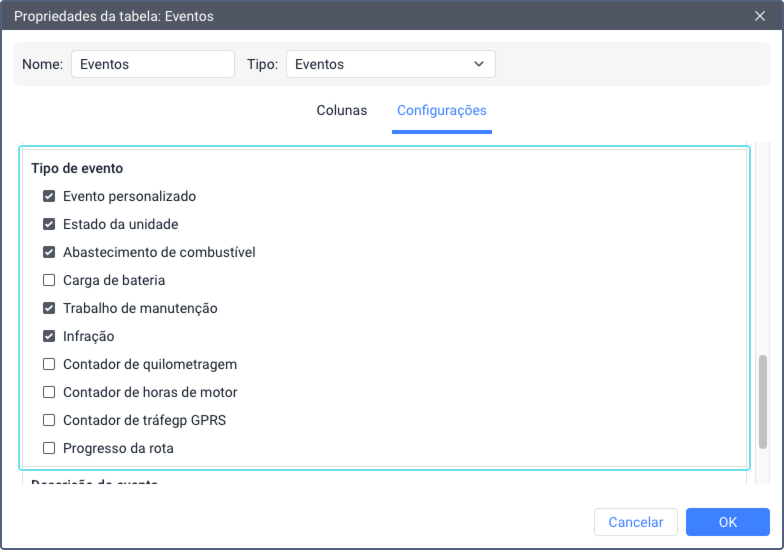Tick Contador de tráfegp GPRS checkbox
This screenshot has width=784, height=550.
click(x=49, y=421)
